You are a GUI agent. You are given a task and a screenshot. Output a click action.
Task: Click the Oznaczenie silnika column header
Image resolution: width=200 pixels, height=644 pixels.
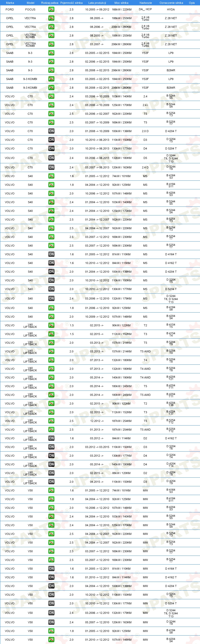point(171,3)
